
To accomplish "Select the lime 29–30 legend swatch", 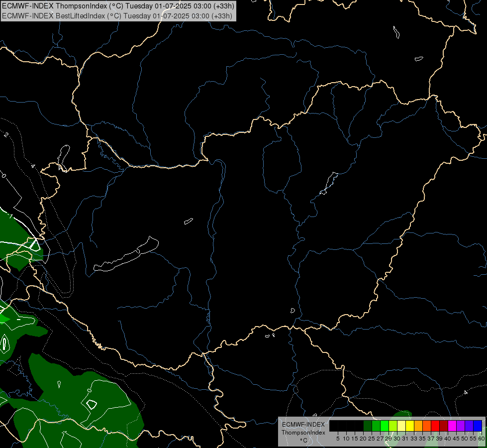I will pyautogui.click(x=393, y=426).
